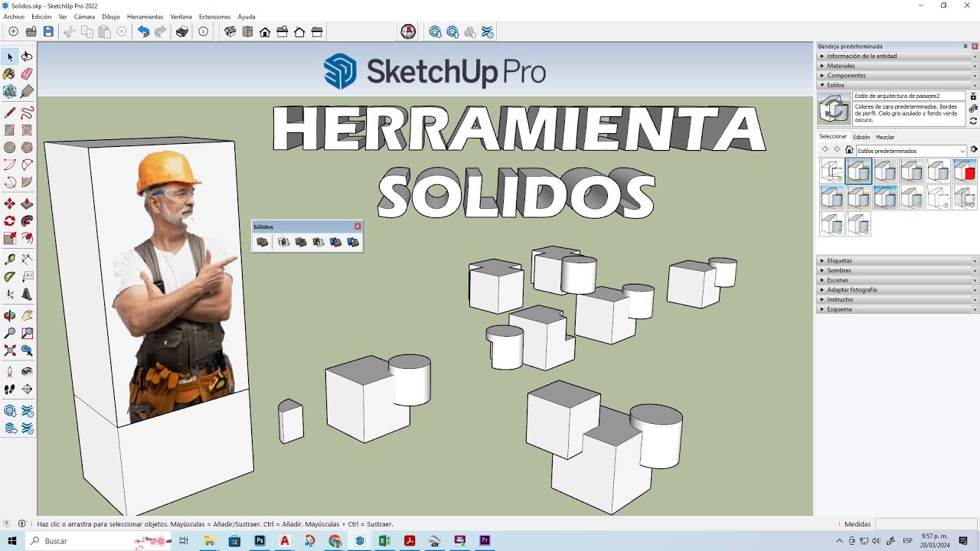Activate the Push/Pull tool

coord(27,204)
